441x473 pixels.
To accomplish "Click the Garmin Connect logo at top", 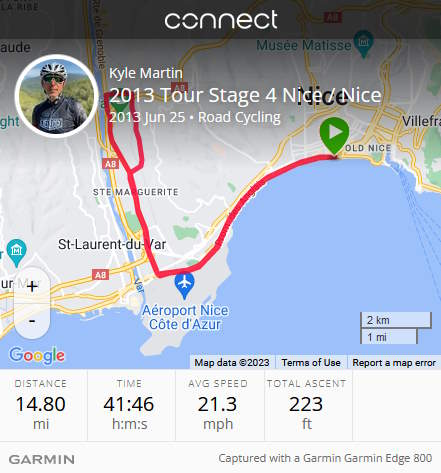I will coord(221,20).
